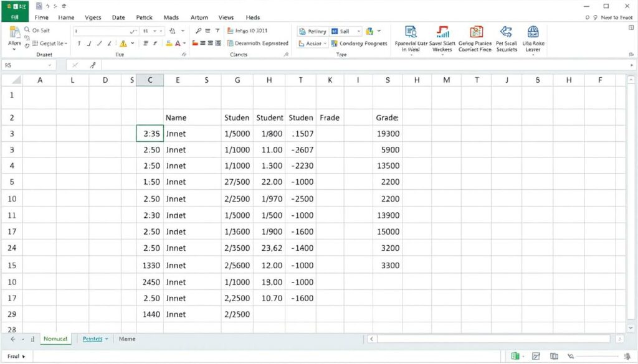The height and width of the screenshot is (364, 638).
Task: Click the Grade: header cell
Action: point(388,118)
